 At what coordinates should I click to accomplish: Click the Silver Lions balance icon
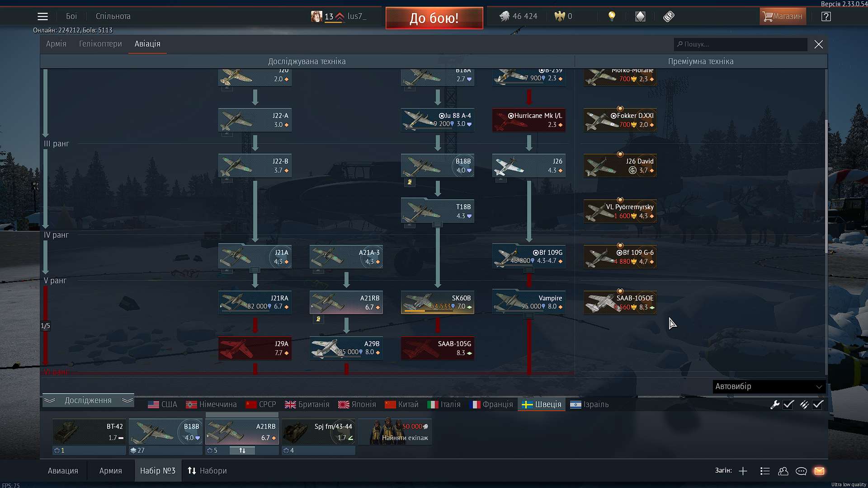[505, 16]
